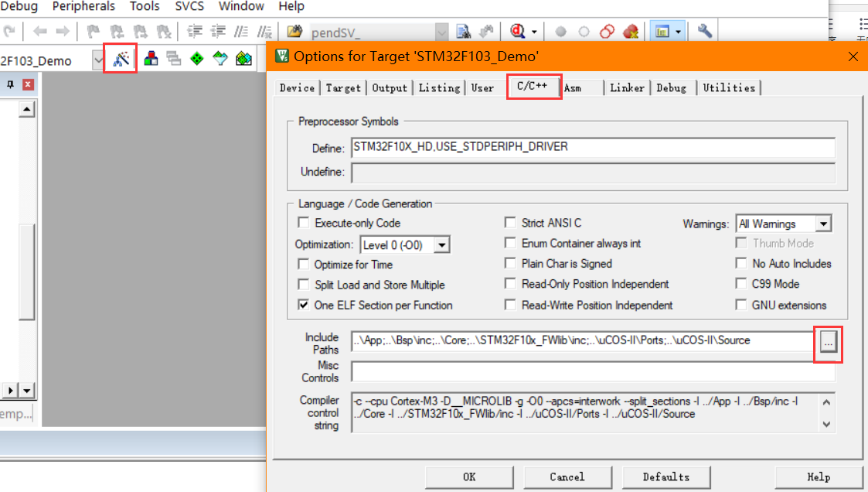The height and width of the screenshot is (492, 868).
Task: Enable C99 Mode compilation
Action: [741, 284]
